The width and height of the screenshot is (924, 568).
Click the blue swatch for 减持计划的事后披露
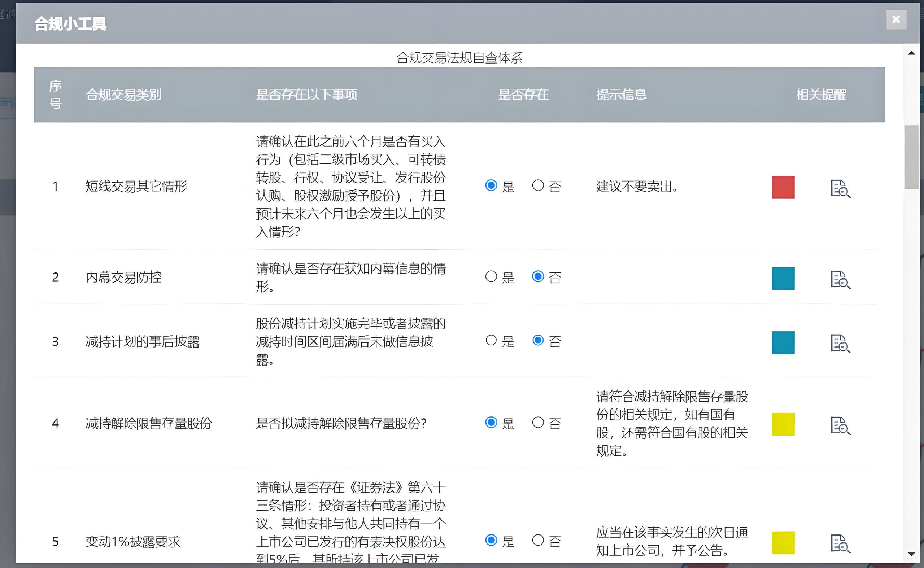pyautogui.click(x=783, y=342)
